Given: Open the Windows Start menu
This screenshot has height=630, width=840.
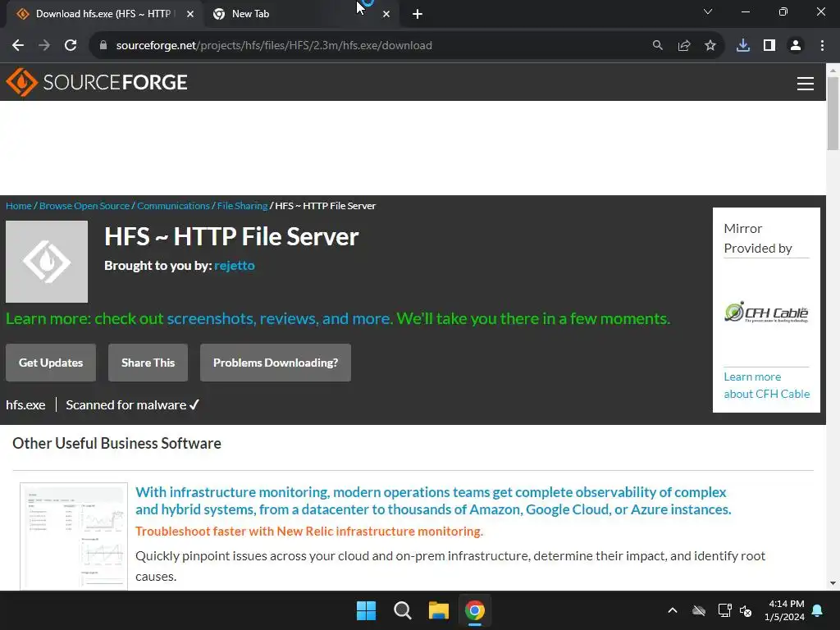Looking at the screenshot, I should (x=367, y=610).
